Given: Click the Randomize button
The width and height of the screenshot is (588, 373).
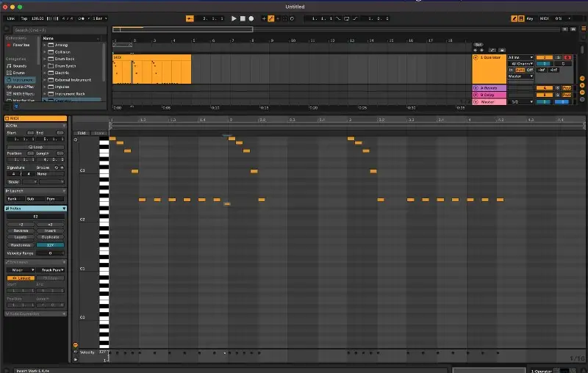Looking at the screenshot, I should [x=21, y=245].
